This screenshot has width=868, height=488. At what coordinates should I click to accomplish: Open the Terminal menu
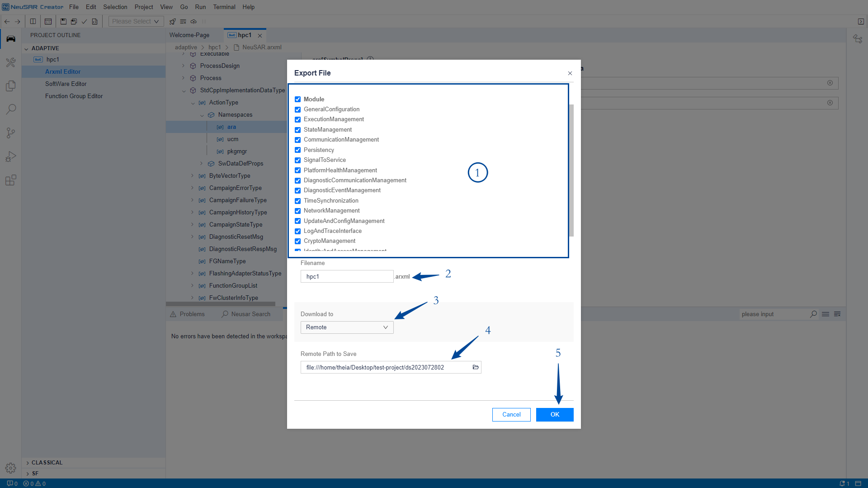[x=224, y=7]
